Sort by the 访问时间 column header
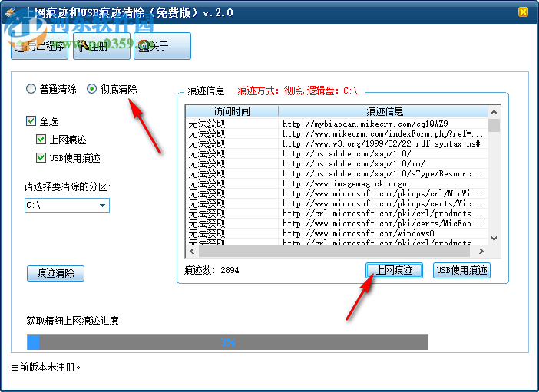This screenshot has width=539, height=392. pyautogui.click(x=232, y=111)
